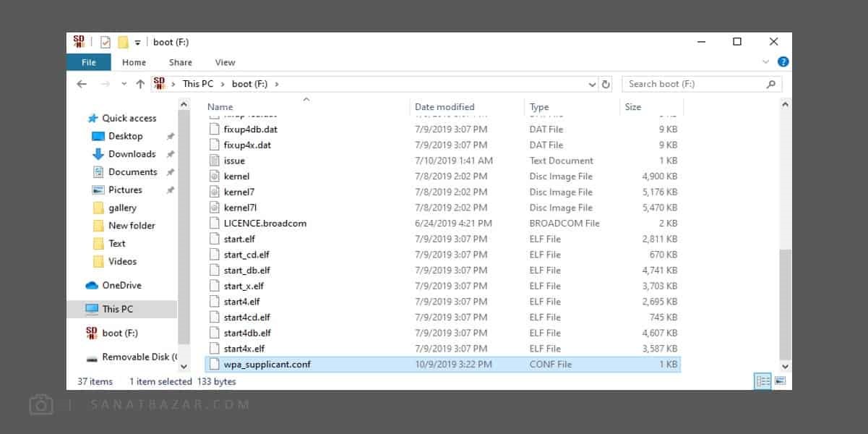The image size is (868, 434).
Task: Click the search magnifier icon
Action: coord(771,84)
